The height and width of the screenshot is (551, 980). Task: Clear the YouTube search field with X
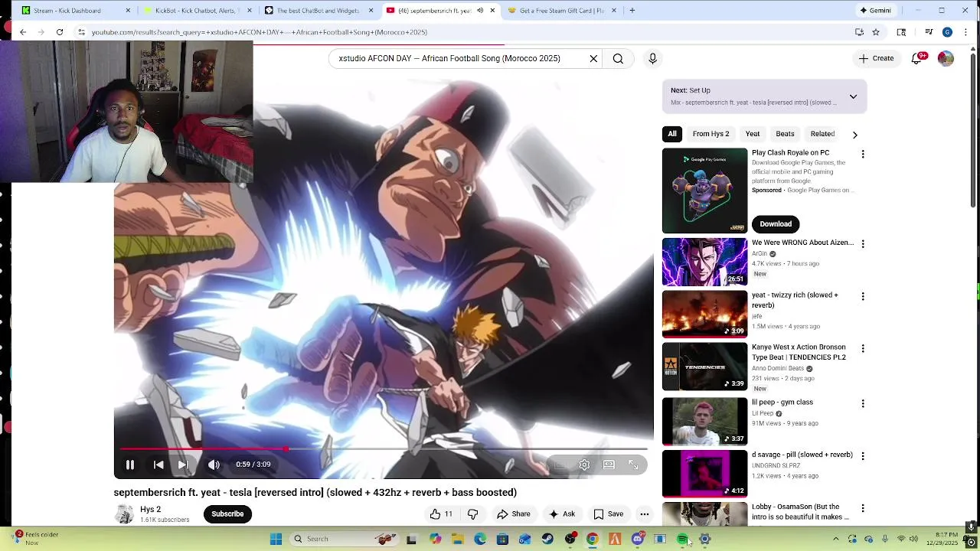(x=593, y=58)
